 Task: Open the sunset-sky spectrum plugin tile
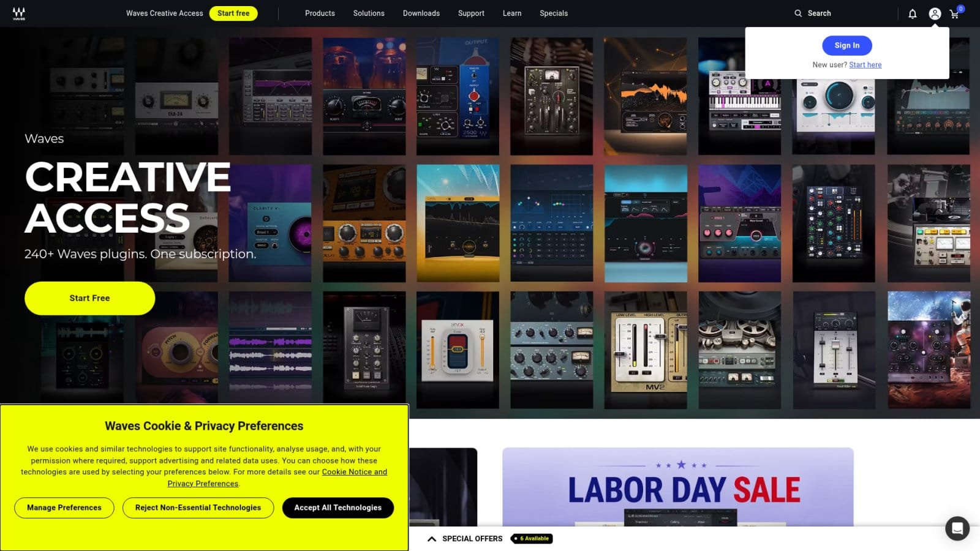(x=458, y=223)
